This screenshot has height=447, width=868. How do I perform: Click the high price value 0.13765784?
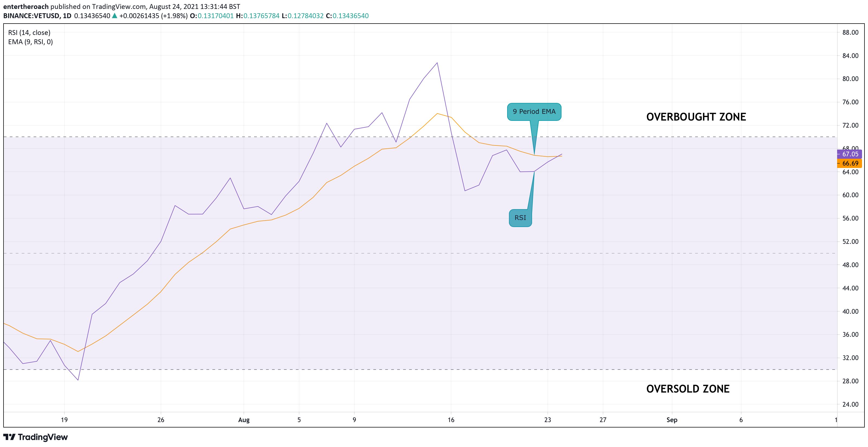click(261, 16)
